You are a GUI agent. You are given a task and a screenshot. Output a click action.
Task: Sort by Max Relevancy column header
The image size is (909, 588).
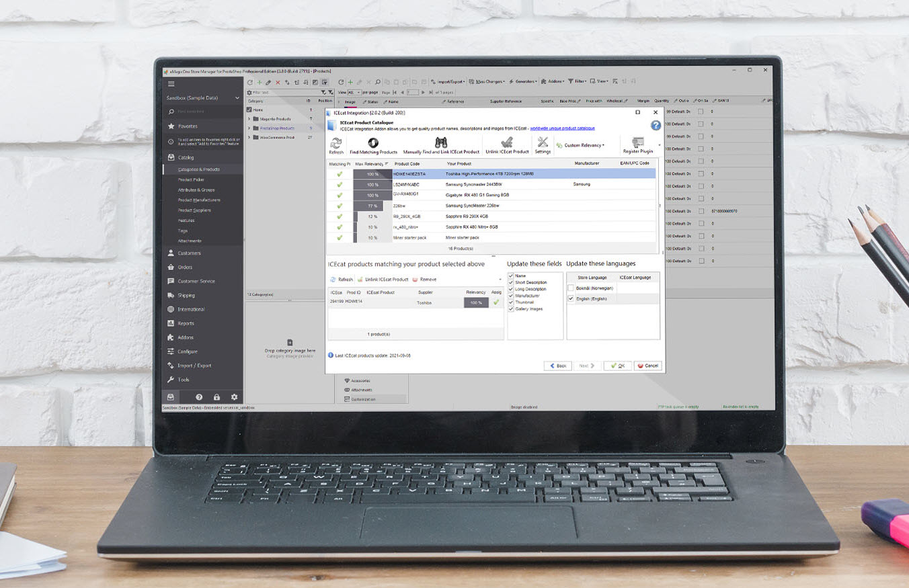(372, 163)
